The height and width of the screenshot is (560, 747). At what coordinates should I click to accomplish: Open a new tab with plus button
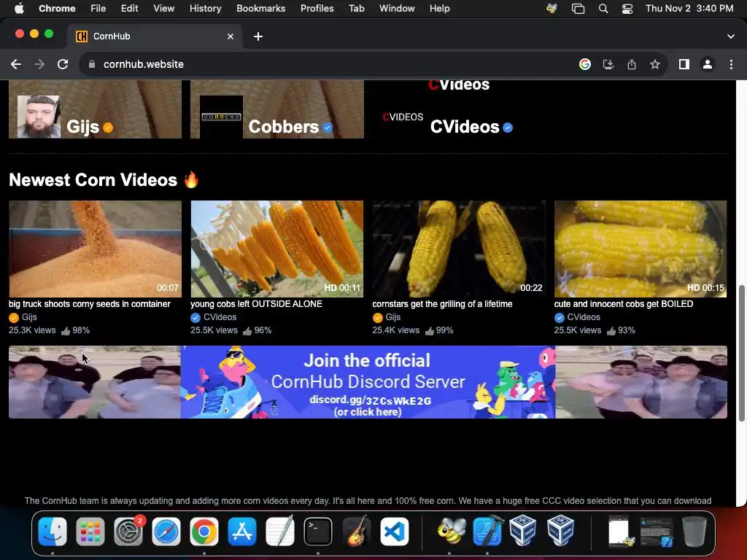click(x=258, y=36)
